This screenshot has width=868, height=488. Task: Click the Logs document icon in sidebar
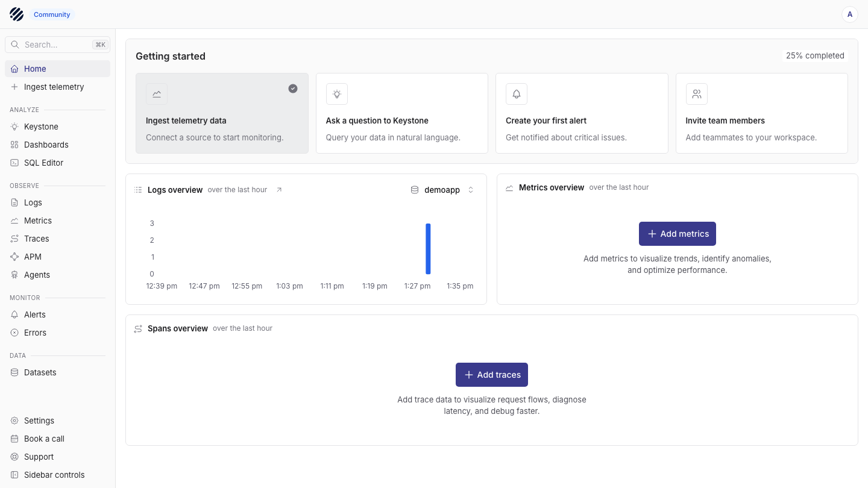(x=14, y=202)
